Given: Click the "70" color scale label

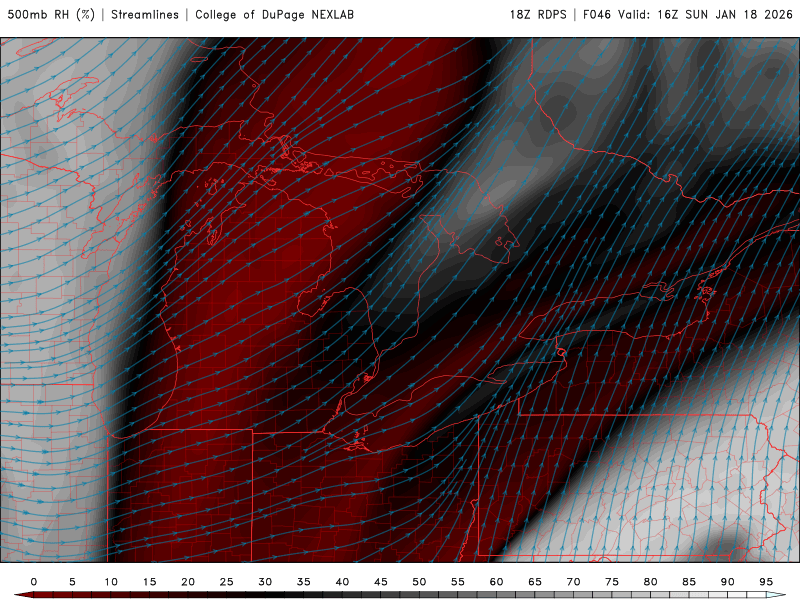Looking at the screenshot, I should point(573,582).
